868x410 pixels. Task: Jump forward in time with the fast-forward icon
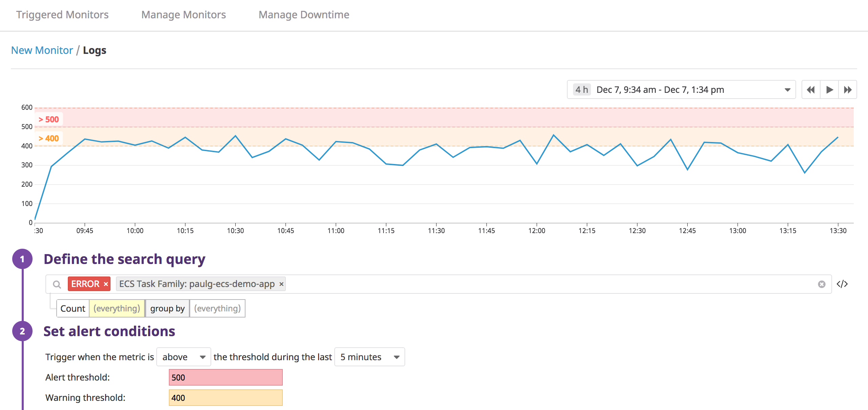click(848, 89)
